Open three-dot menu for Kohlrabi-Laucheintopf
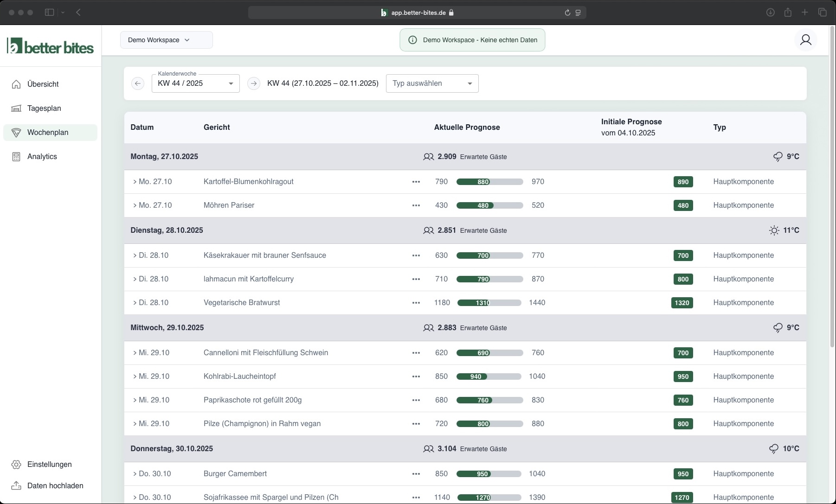 point(416,376)
